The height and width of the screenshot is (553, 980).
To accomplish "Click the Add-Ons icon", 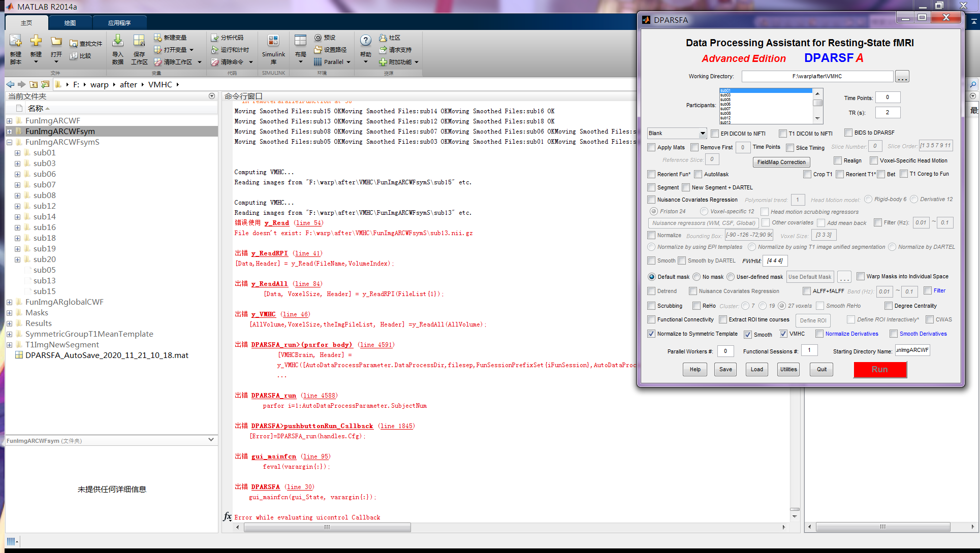I will [x=383, y=62].
